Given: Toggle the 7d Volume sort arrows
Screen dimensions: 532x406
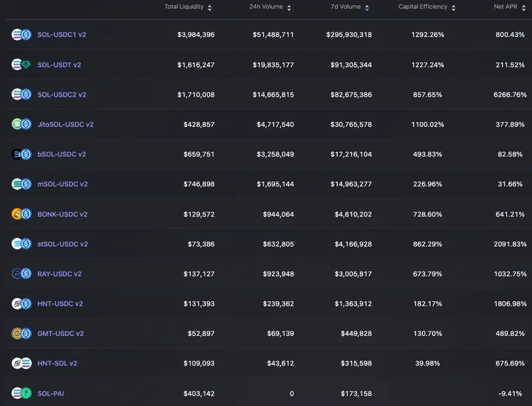Looking at the screenshot, I should [366, 8].
